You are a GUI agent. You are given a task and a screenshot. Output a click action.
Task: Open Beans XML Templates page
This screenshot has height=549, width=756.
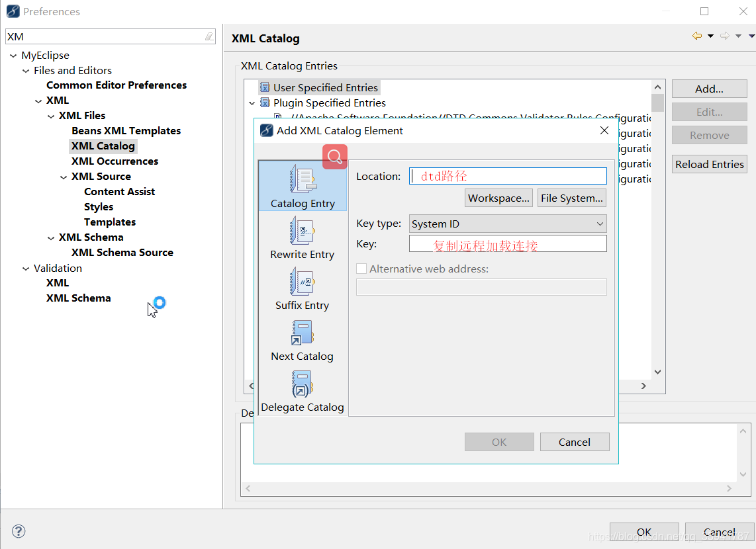(126, 130)
